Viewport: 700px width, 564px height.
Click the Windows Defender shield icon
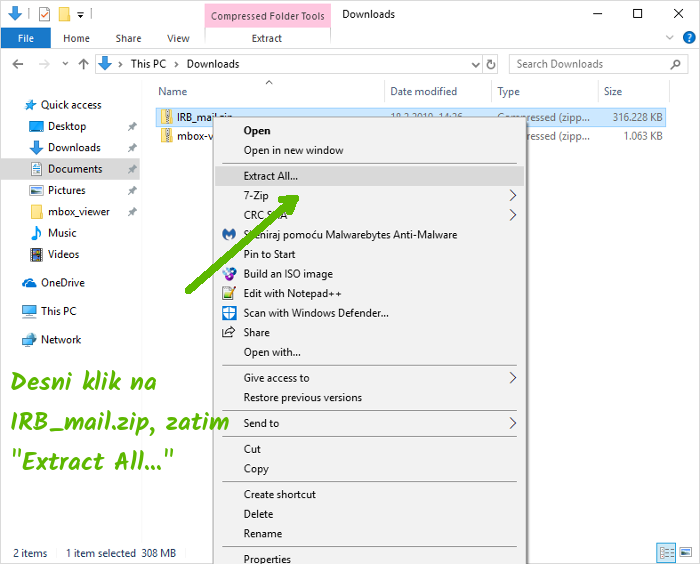click(228, 313)
